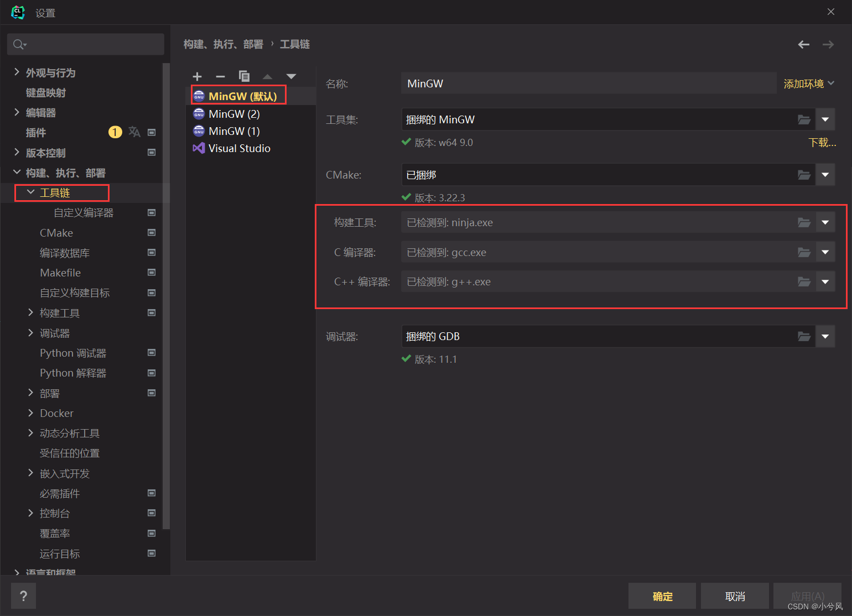Click settings tree vertical scrollbar
The image size is (852, 616).
coord(166,296)
